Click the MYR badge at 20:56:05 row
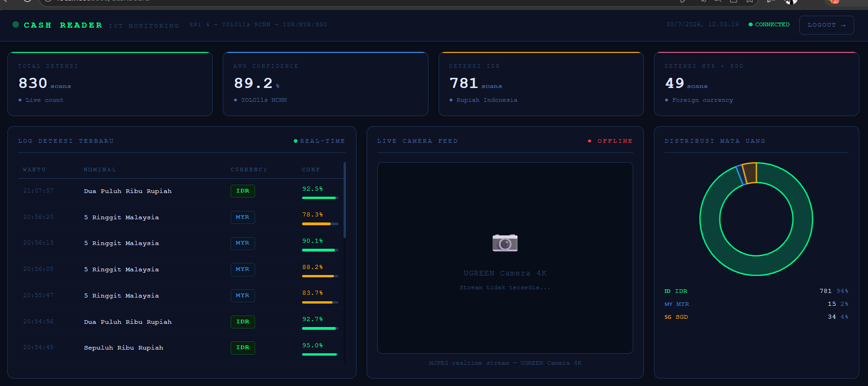Image resolution: width=868 pixels, height=386 pixels. point(243,269)
